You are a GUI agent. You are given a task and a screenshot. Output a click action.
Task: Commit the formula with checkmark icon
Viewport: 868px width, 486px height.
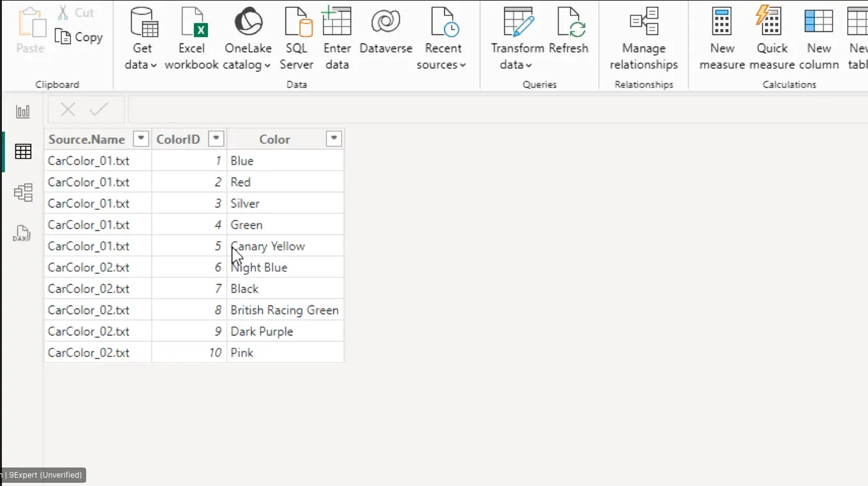98,110
